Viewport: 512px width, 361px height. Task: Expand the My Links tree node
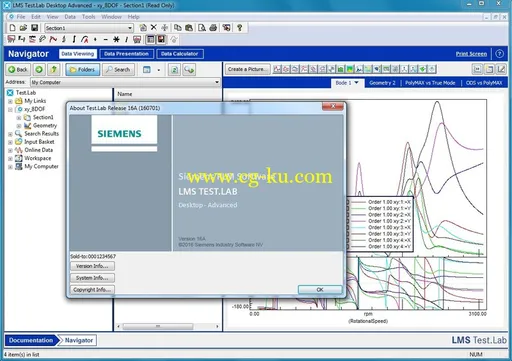pos(10,101)
